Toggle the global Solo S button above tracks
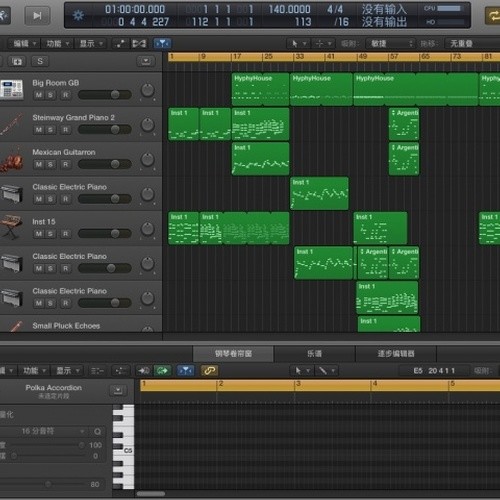 (40, 61)
